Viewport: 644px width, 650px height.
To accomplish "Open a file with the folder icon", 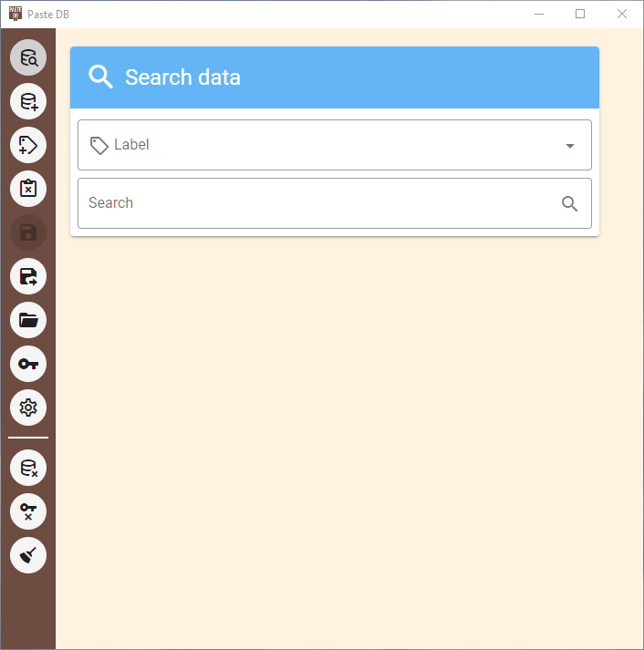I will click(x=28, y=320).
